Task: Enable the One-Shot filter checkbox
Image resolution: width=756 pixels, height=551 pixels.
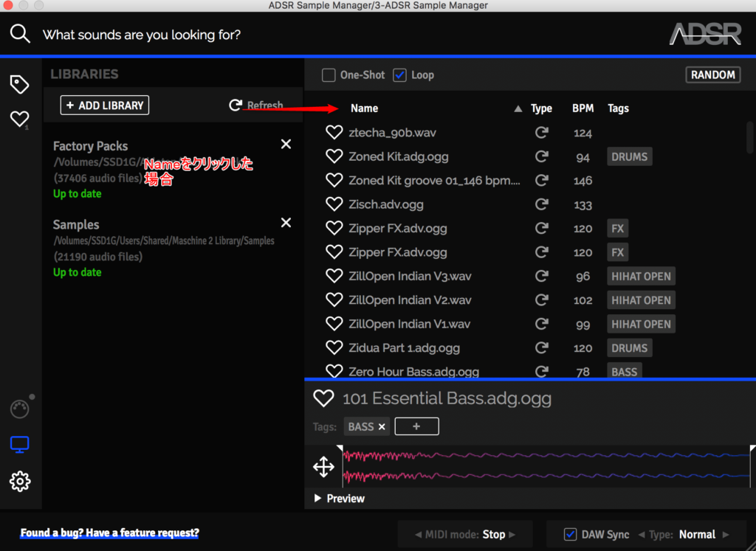Action: click(329, 75)
